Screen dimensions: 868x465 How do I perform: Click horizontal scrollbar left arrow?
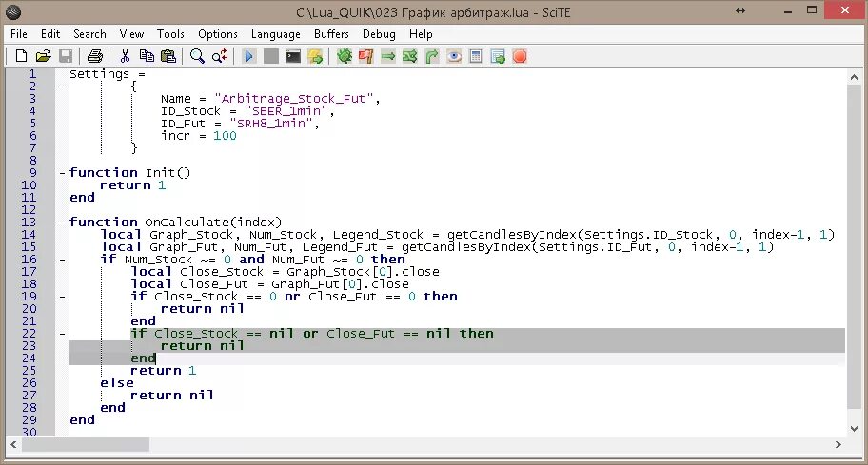pos(13,444)
